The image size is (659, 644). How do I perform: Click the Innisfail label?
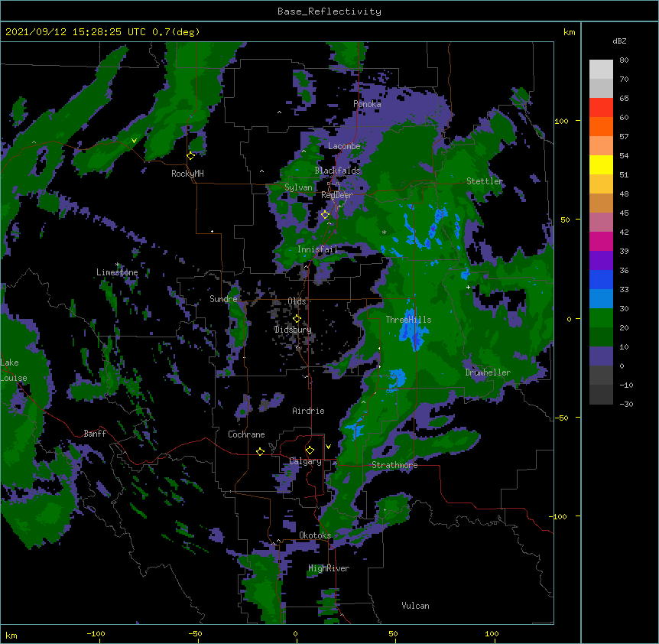[317, 249]
